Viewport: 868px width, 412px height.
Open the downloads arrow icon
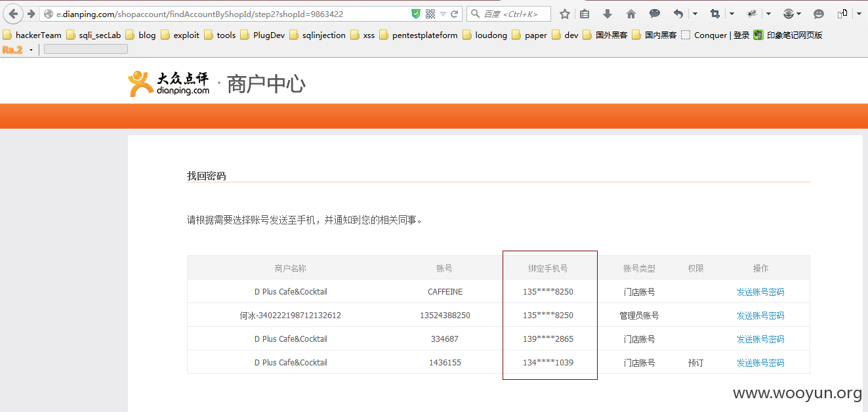point(608,14)
